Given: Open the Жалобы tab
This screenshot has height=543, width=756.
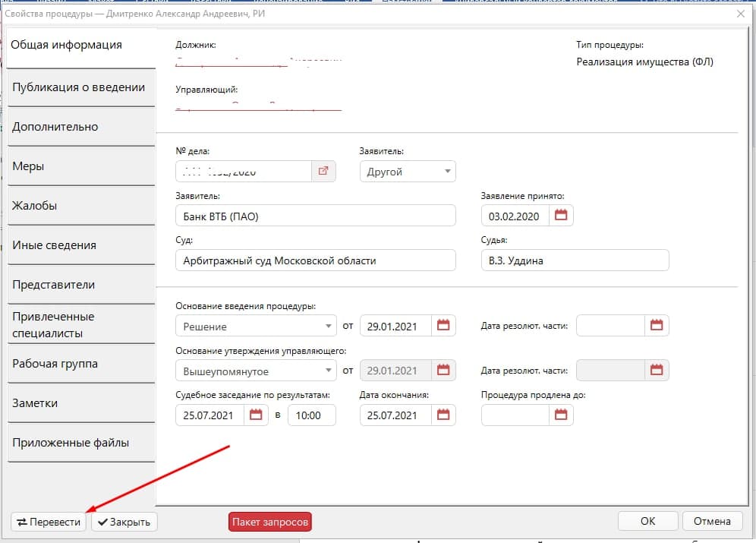Looking at the screenshot, I should click(x=79, y=206).
